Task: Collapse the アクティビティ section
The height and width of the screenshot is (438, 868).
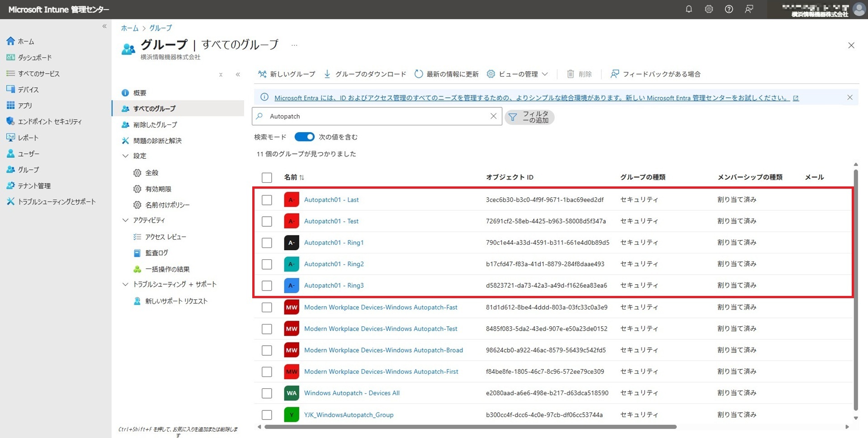Action: pyautogui.click(x=126, y=220)
